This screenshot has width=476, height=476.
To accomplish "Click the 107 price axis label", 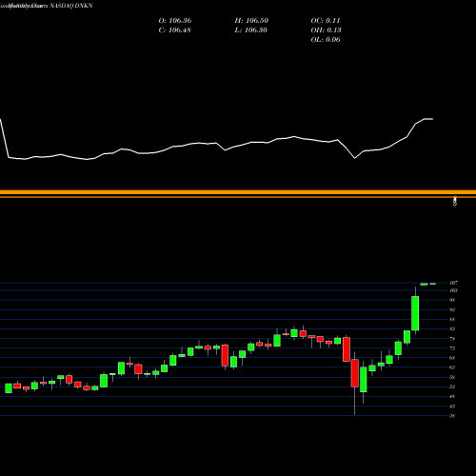I will point(453,283).
